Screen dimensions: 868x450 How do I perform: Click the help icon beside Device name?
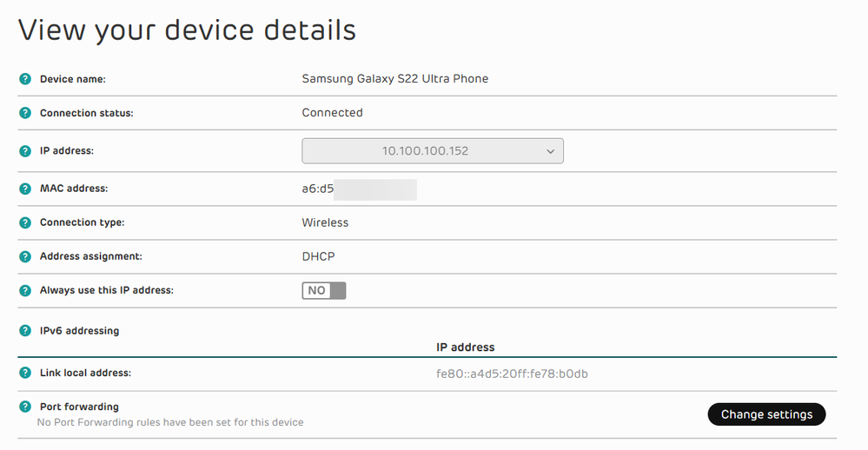pos(25,79)
